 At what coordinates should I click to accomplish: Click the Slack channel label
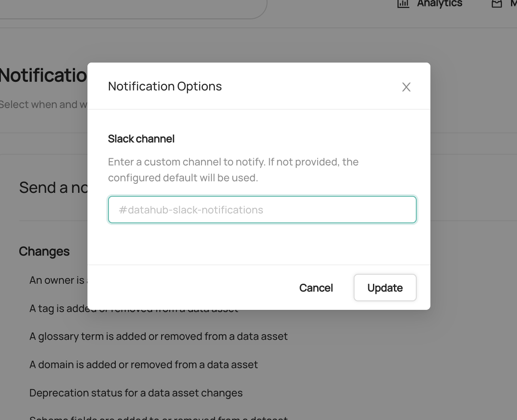click(x=141, y=139)
